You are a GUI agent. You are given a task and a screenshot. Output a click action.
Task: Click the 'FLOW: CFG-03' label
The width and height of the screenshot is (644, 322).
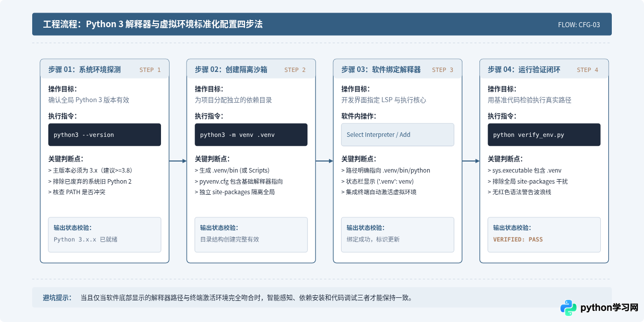click(579, 25)
